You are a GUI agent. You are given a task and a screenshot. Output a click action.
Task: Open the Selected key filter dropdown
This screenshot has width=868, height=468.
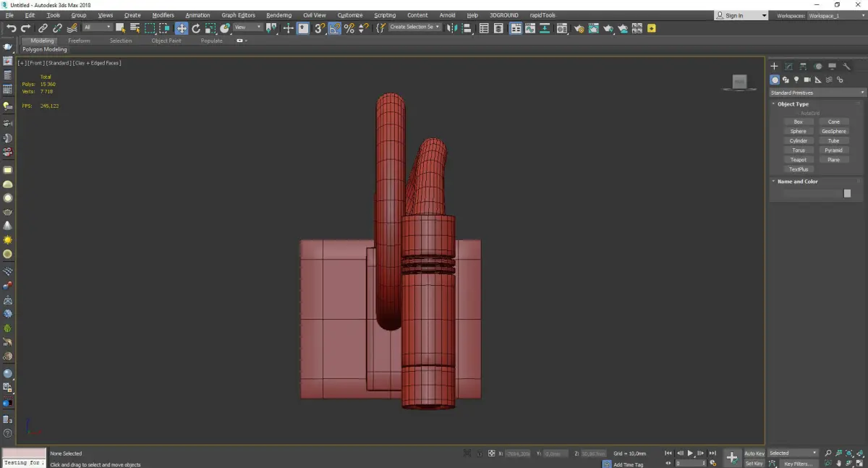pos(793,454)
